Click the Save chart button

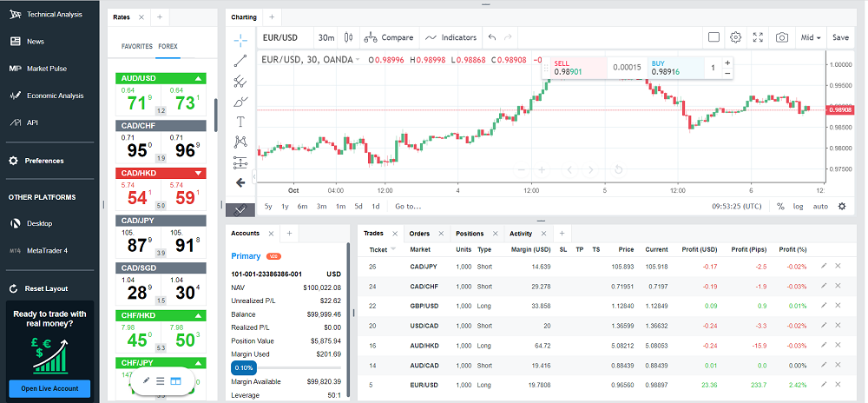point(840,37)
